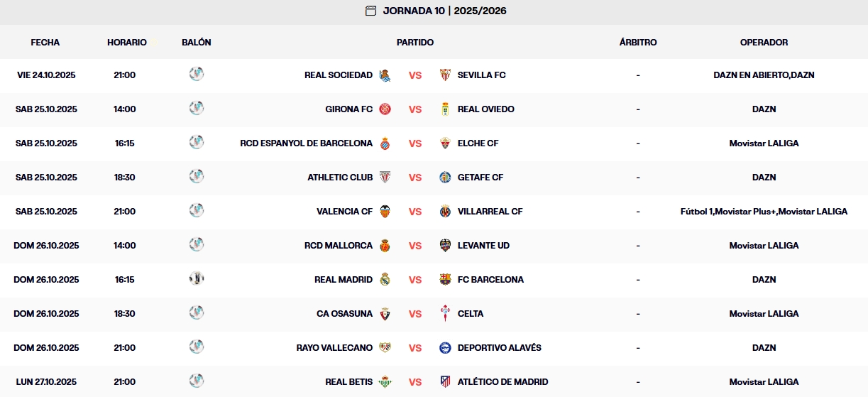
Task: Click the FC Barcelona club crest
Action: (445, 280)
